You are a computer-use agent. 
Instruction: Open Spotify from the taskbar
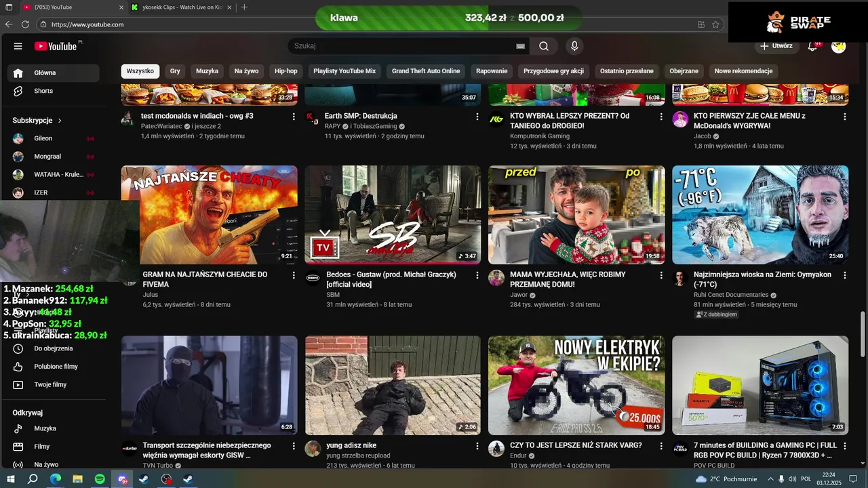point(100,479)
